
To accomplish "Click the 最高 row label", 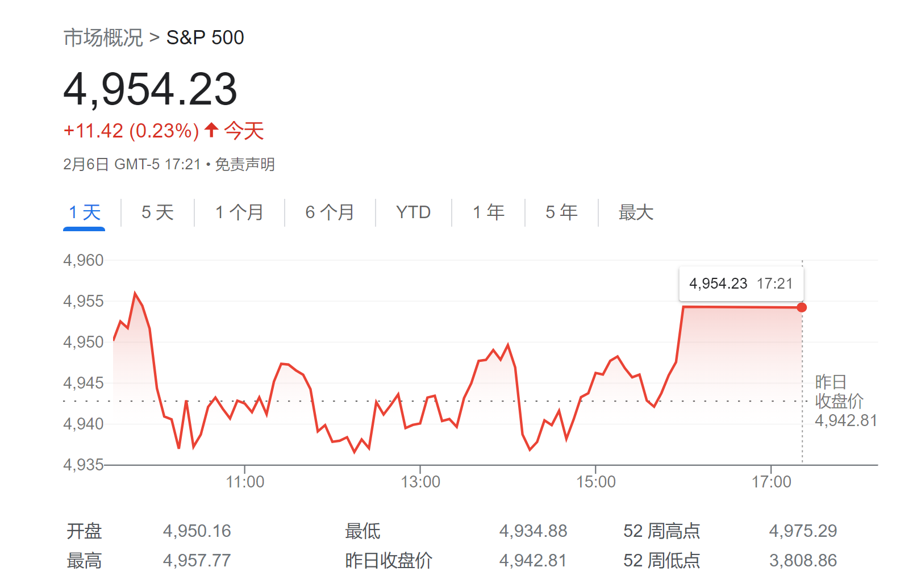I will pyautogui.click(x=84, y=561).
